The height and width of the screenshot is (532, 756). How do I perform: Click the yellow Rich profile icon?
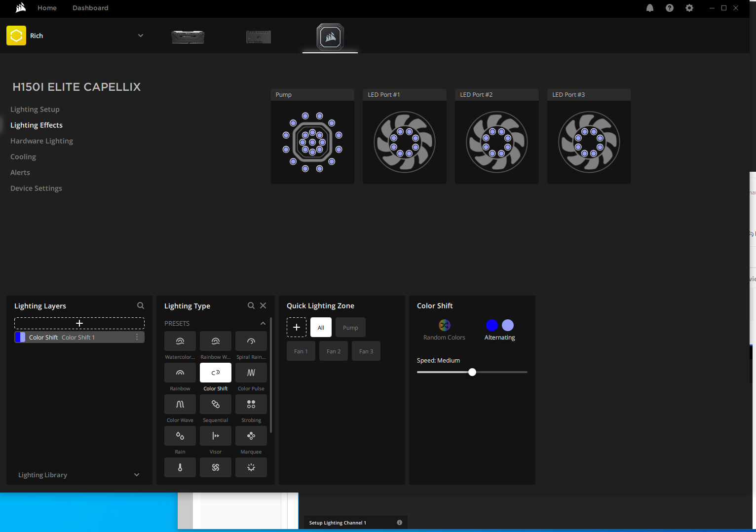(16, 36)
